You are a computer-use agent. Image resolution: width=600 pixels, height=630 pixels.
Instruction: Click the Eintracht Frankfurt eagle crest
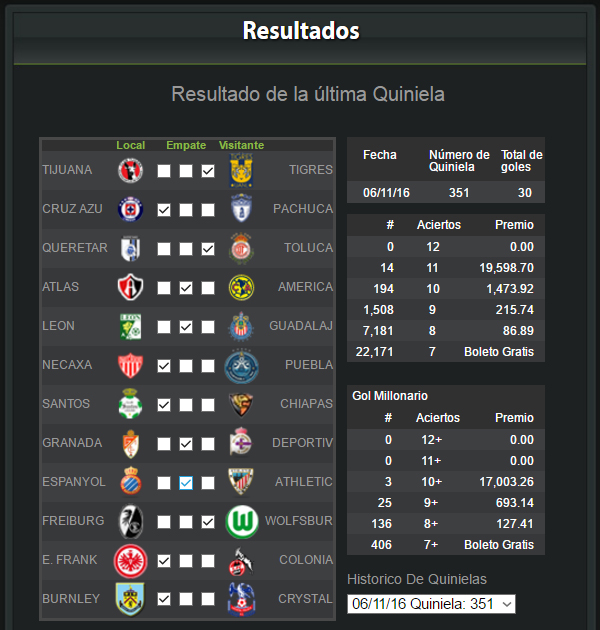130,561
